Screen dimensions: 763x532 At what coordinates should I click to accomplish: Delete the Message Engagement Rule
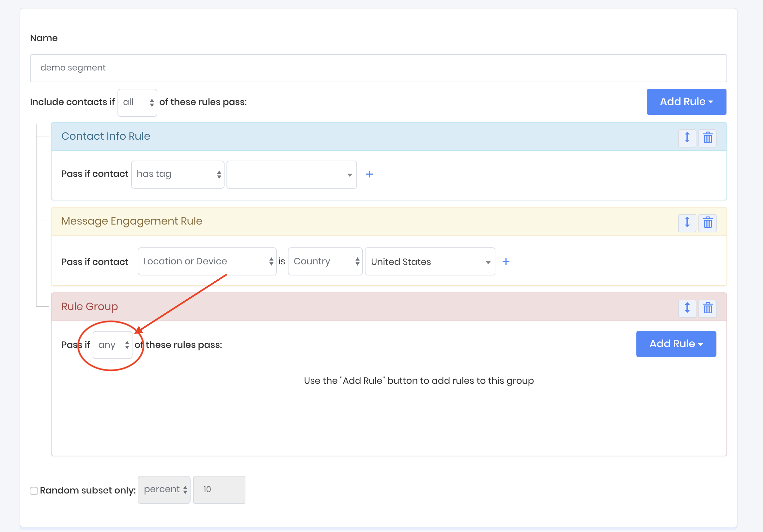pyautogui.click(x=708, y=223)
